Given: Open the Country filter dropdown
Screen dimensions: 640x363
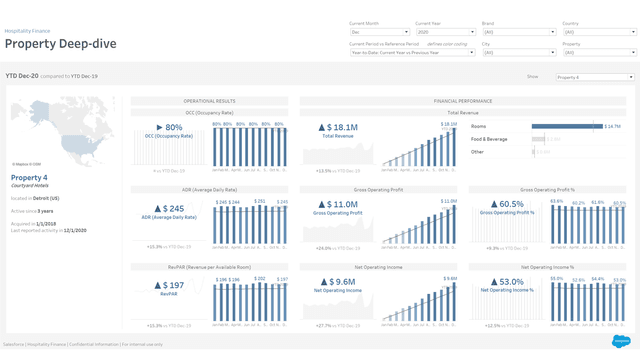Looking at the screenshot, I should point(600,32).
